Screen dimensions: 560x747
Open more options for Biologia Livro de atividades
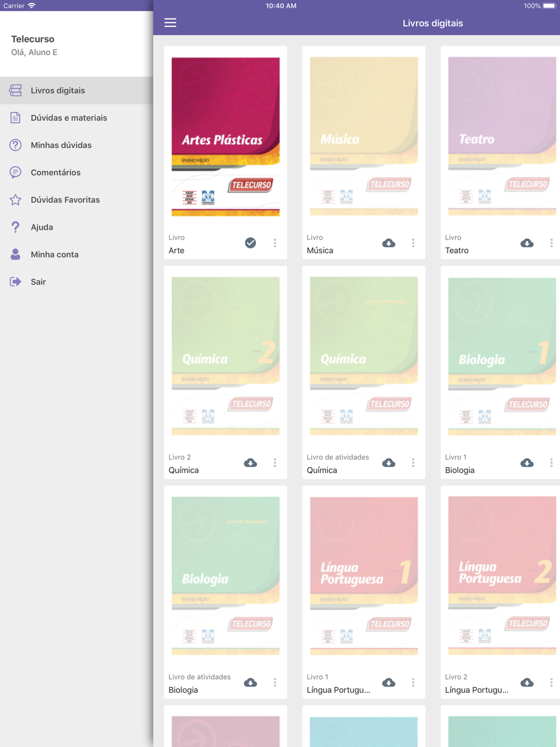[275, 683]
